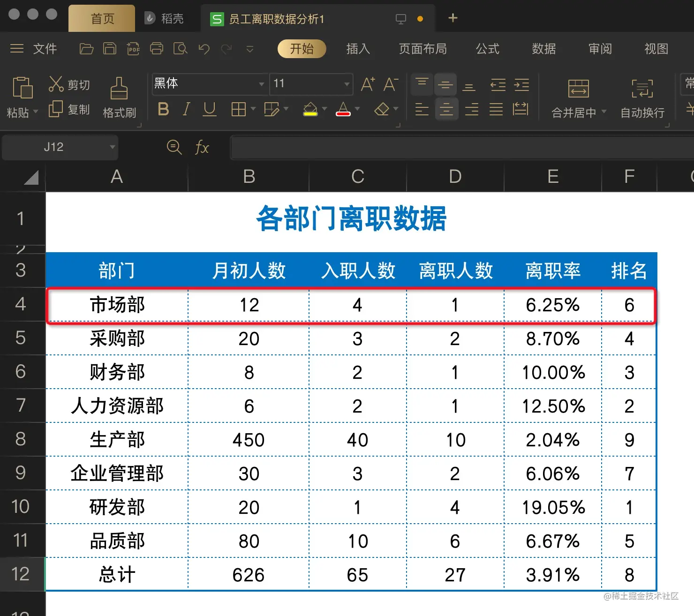Decrease font size with A- icon
694x616 pixels.
pos(391,84)
